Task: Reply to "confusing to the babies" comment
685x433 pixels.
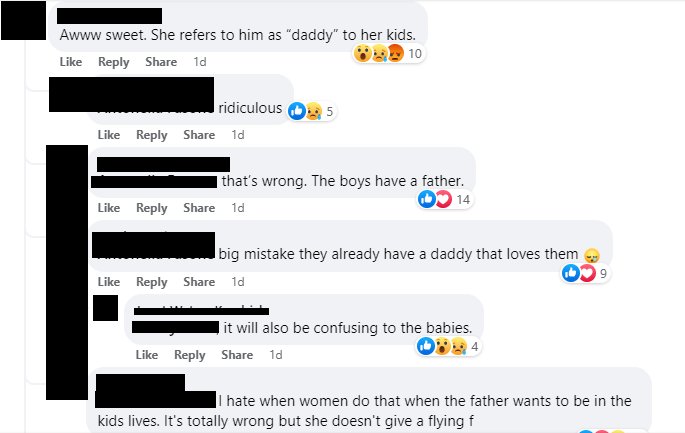Action: (189, 355)
